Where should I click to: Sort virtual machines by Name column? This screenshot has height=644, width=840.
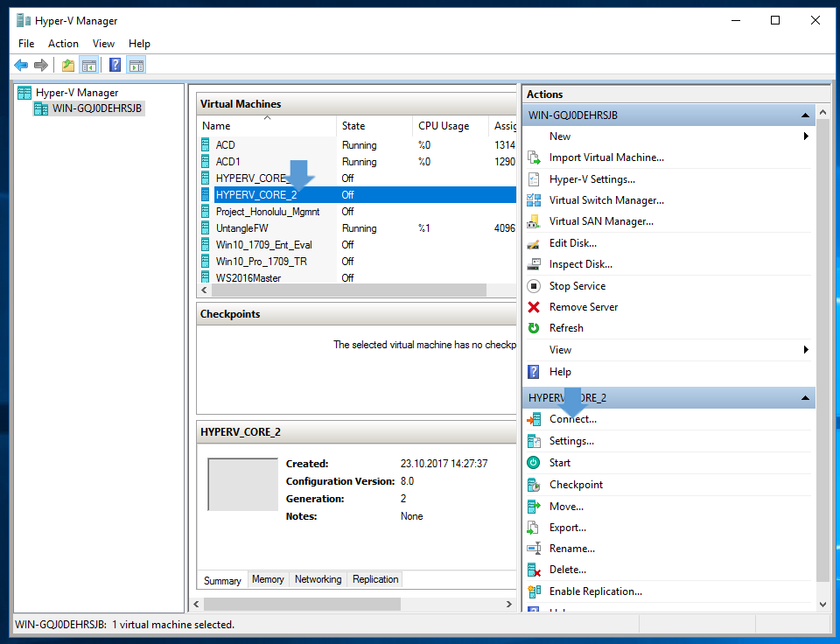pos(267,126)
